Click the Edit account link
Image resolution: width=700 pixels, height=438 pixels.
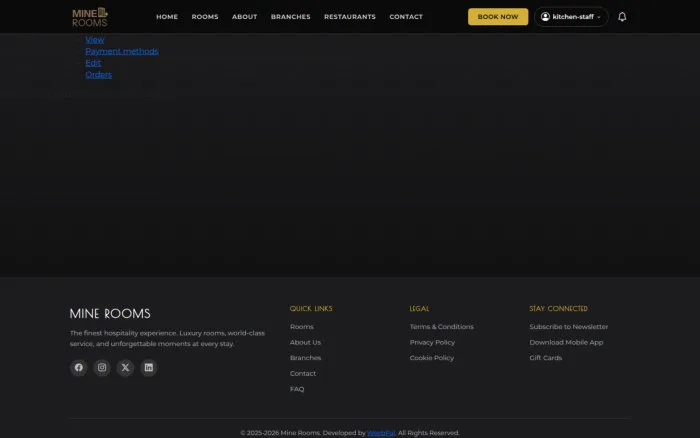(93, 63)
